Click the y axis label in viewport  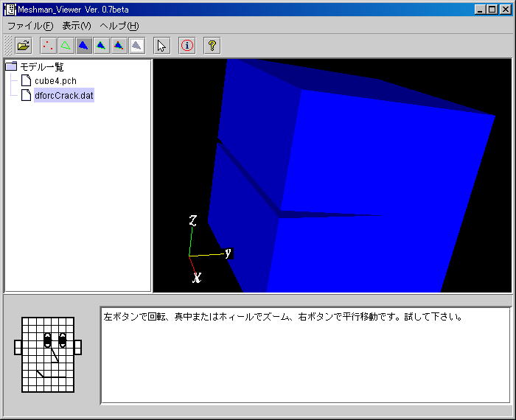229,253
